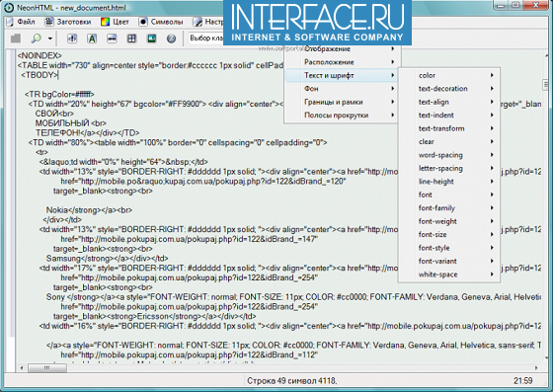The image size is (553, 392).
Task: Choose the text-indent property entry
Action: coord(449,116)
